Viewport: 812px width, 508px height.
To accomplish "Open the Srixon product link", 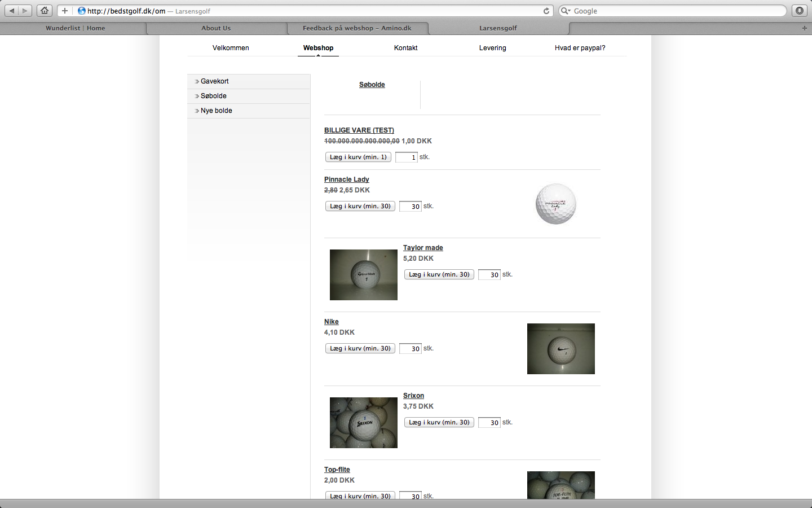I will (x=413, y=396).
